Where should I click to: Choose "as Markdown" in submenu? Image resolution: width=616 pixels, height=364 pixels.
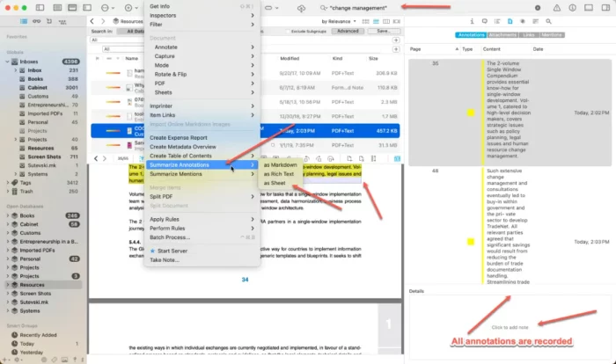[280, 165]
